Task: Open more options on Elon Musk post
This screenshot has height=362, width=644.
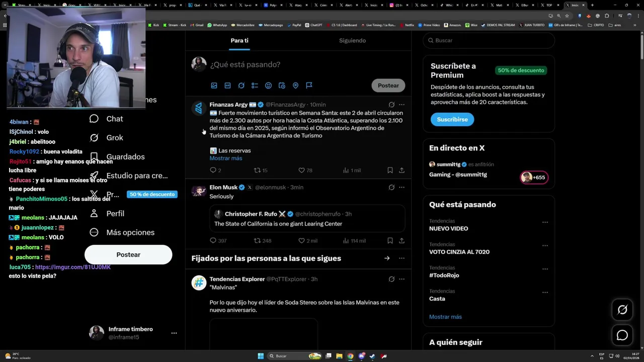Action: click(x=401, y=188)
